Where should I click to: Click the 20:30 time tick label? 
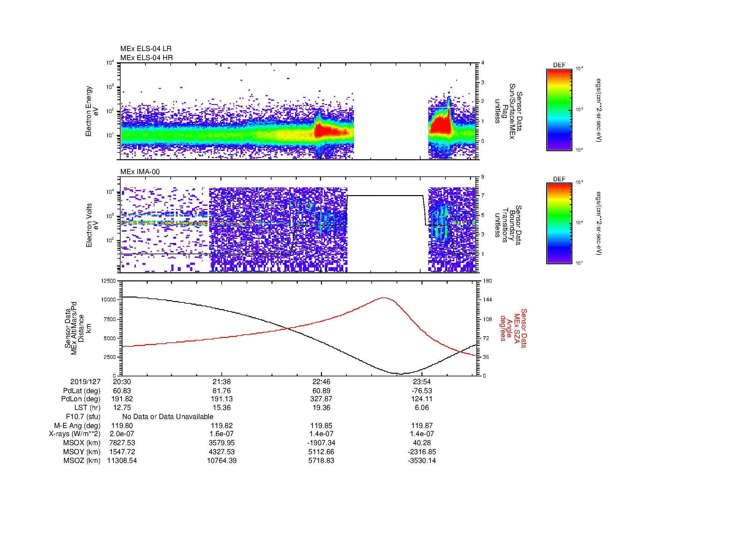click(122, 382)
